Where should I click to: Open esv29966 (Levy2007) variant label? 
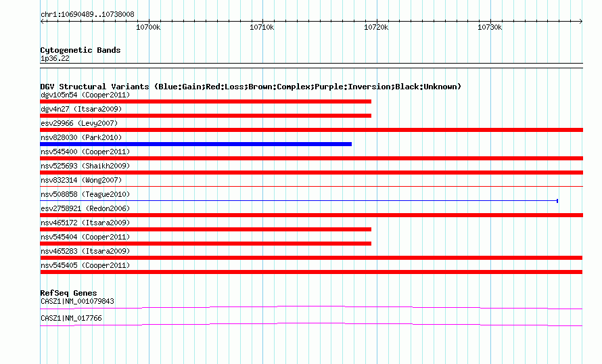tap(79, 123)
